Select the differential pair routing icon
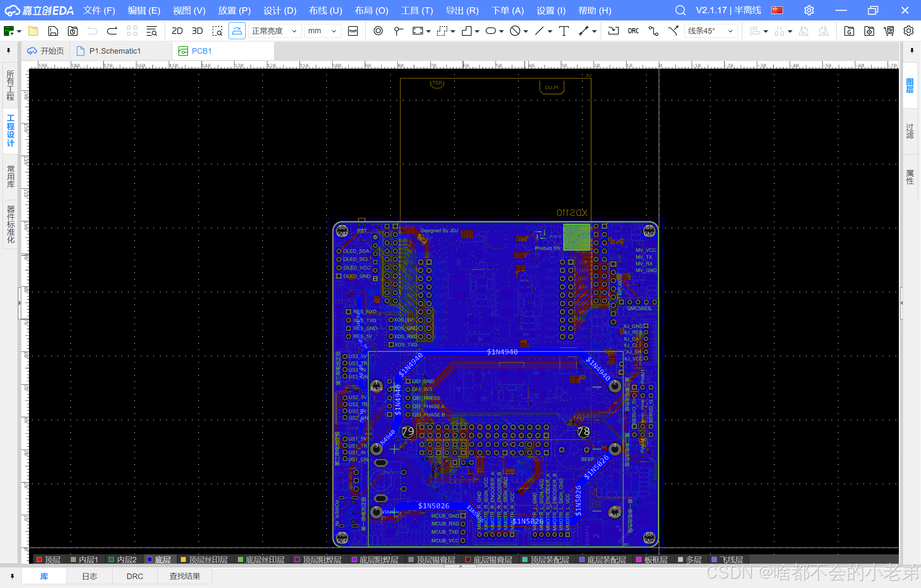Screen dimensions: 921x588 coord(673,31)
